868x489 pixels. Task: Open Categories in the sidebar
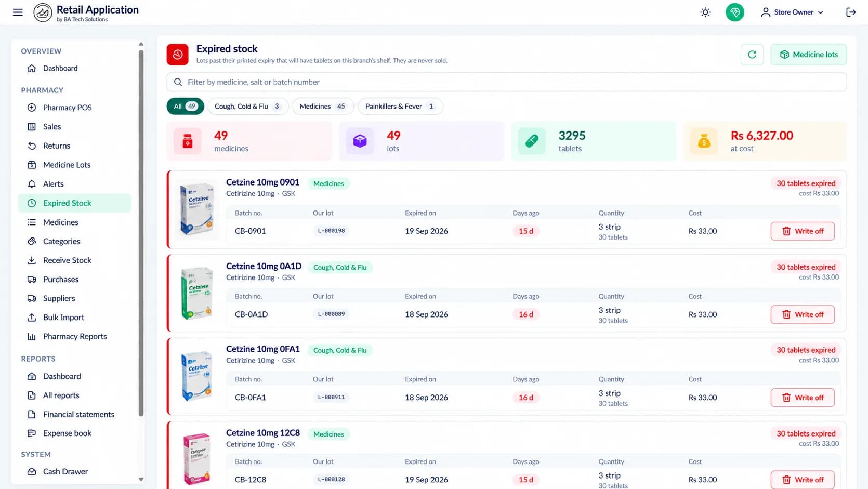[x=74, y=241]
